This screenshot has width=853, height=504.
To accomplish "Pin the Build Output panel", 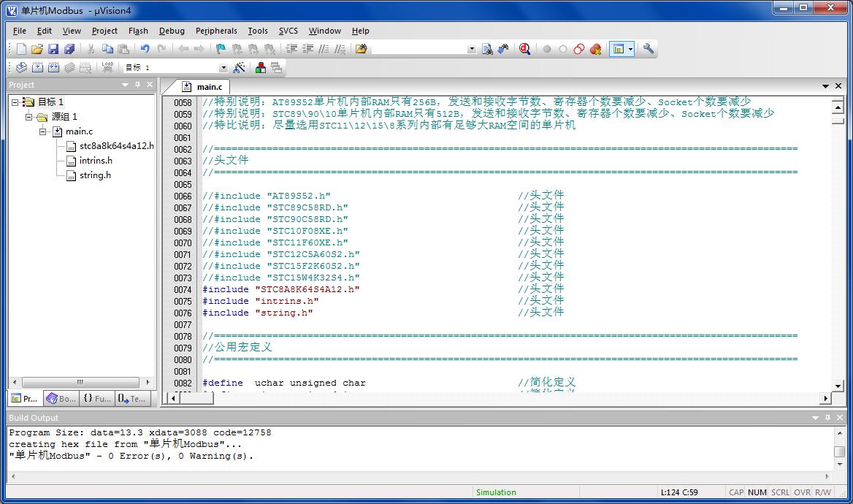I will tap(827, 418).
